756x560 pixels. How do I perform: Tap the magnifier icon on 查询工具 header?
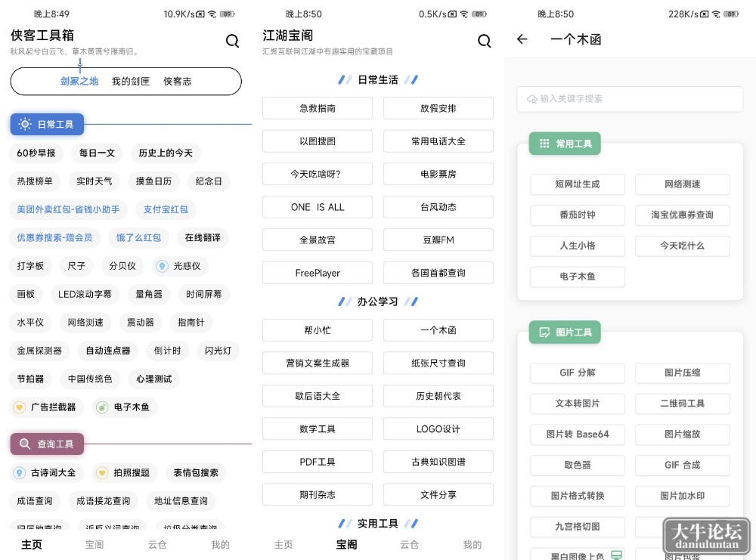25,444
